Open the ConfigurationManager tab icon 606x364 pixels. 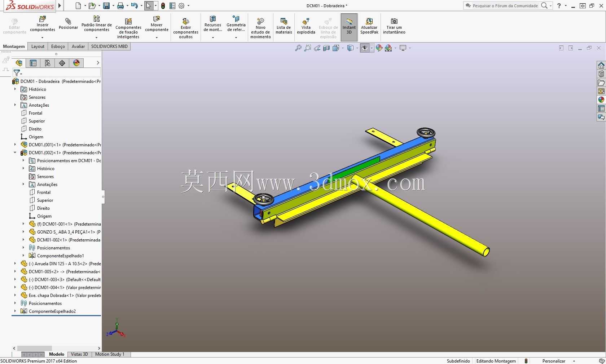point(48,63)
